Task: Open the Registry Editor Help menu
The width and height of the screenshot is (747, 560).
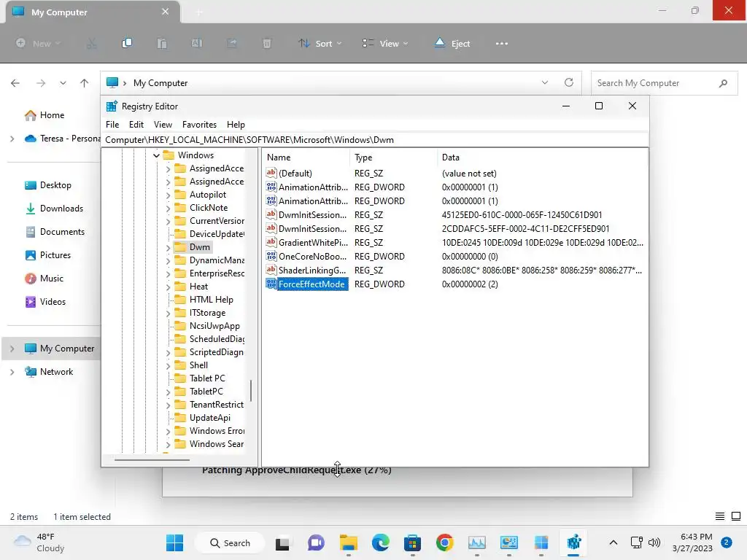Action: [236, 124]
